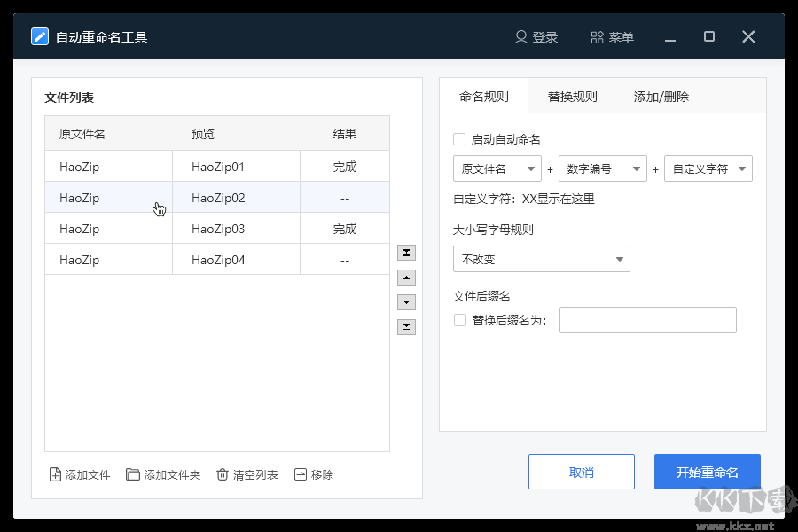
Task: Open the 原文件名 dropdown
Action: point(497,168)
